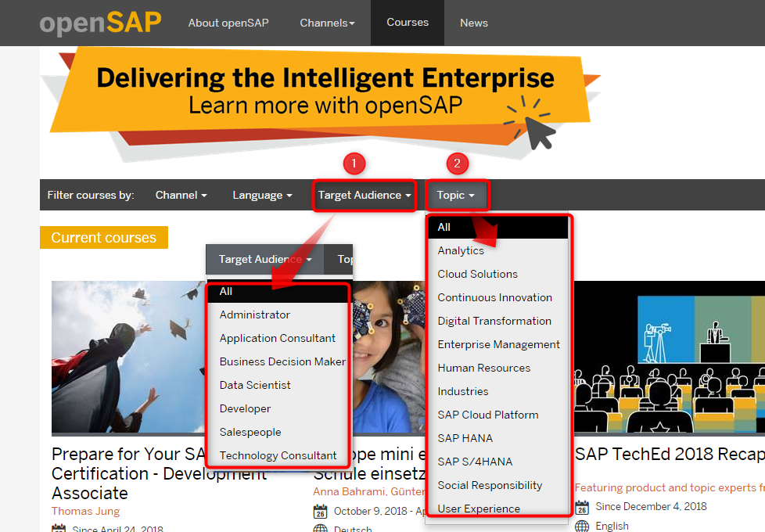Pick Technology Consultant audience
Viewport: 765px width, 532px height.
point(278,455)
